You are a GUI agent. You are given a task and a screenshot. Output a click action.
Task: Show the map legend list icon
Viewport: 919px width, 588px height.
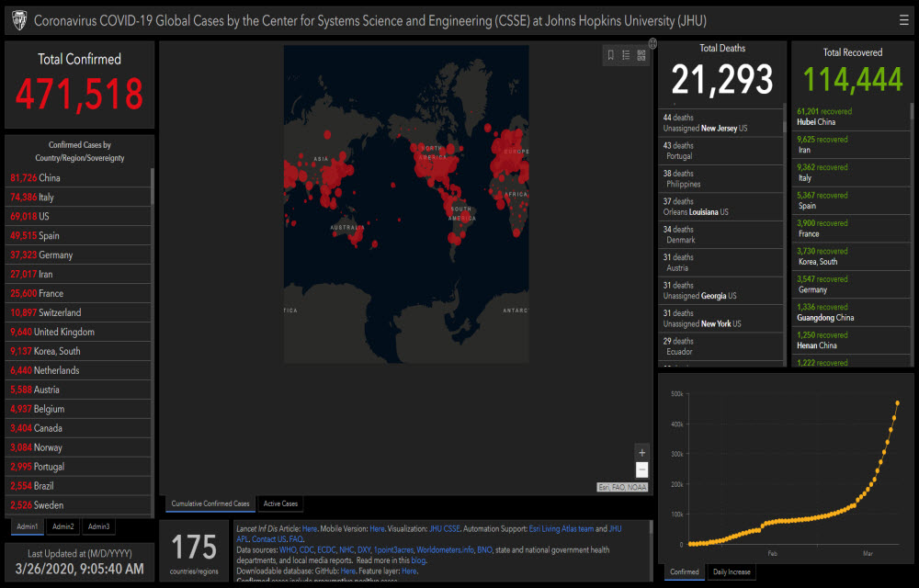click(x=626, y=55)
